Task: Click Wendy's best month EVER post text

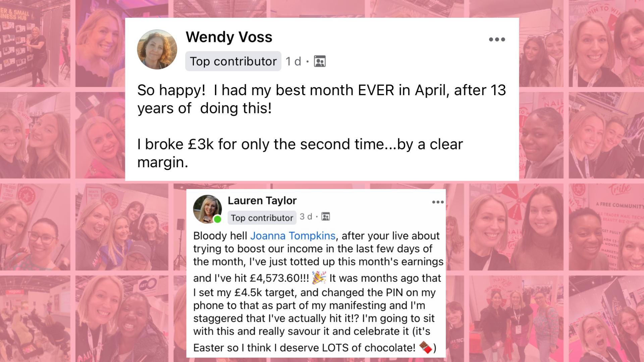Action: tap(322, 99)
